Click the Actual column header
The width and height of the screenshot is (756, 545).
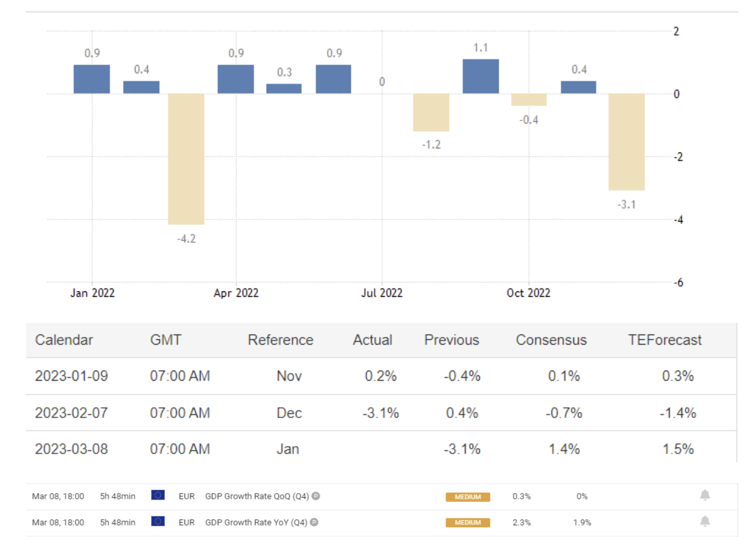pyautogui.click(x=373, y=340)
